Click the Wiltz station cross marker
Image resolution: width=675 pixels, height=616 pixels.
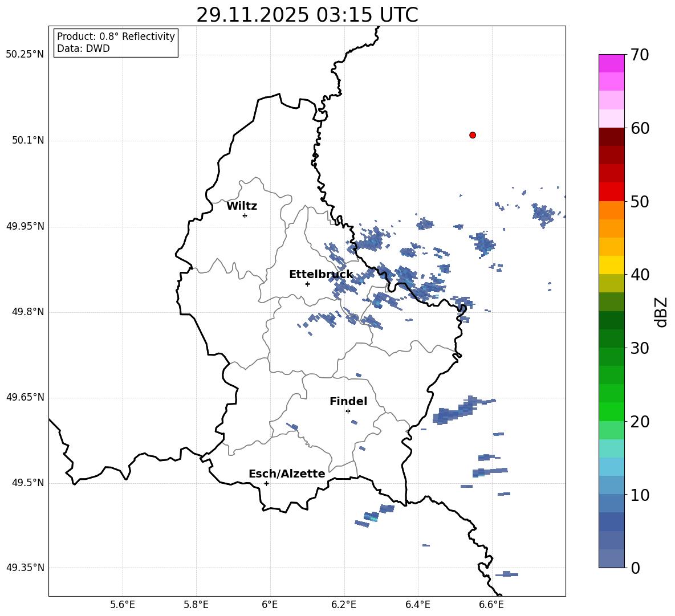click(245, 215)
